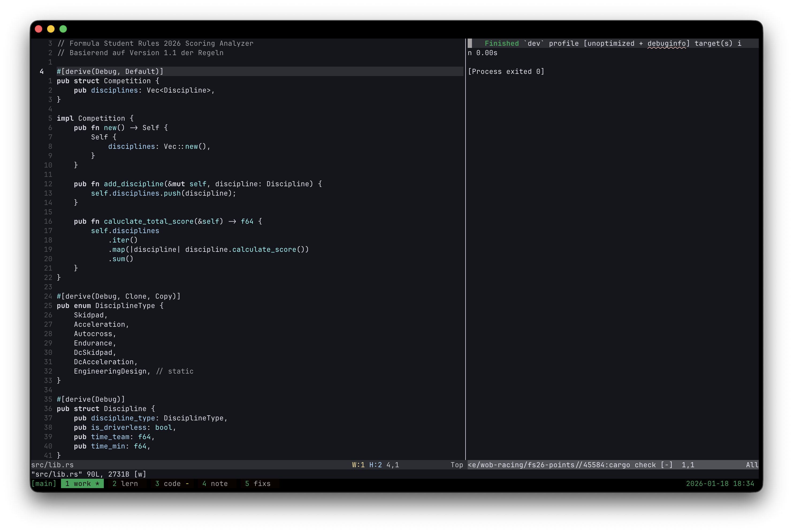Click the [main] session name label

coord(44,484)
